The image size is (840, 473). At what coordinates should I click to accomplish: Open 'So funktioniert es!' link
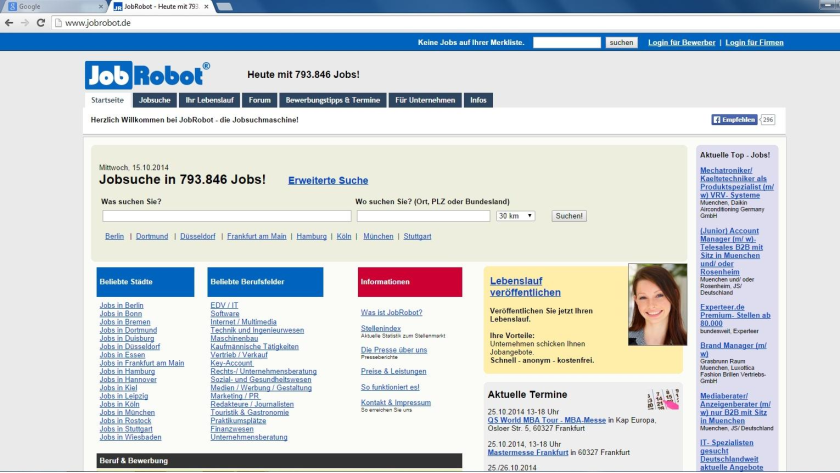coord(390,387)
